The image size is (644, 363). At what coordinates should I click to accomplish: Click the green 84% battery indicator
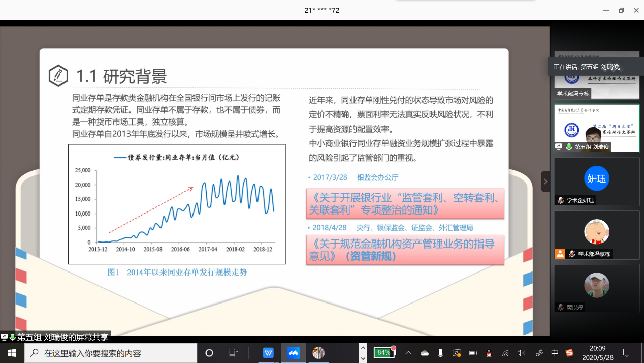pyautogui.click(x=383, y=353)
